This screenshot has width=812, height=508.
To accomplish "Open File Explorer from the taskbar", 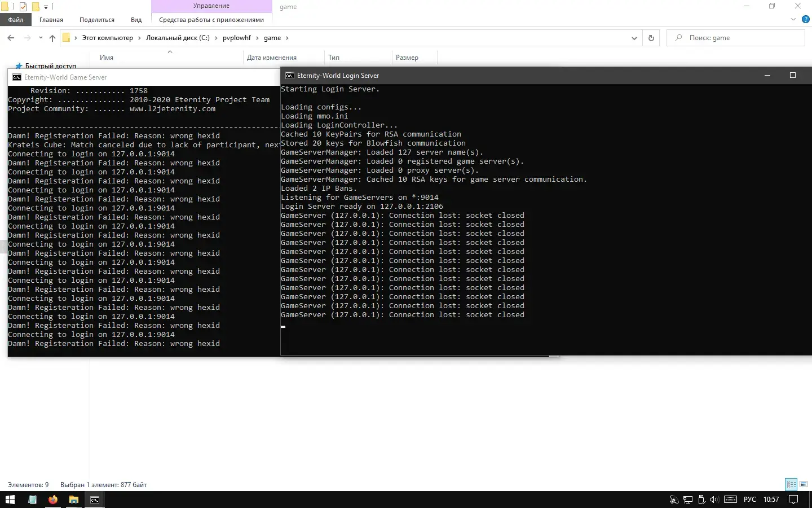I will click(73, 500).
